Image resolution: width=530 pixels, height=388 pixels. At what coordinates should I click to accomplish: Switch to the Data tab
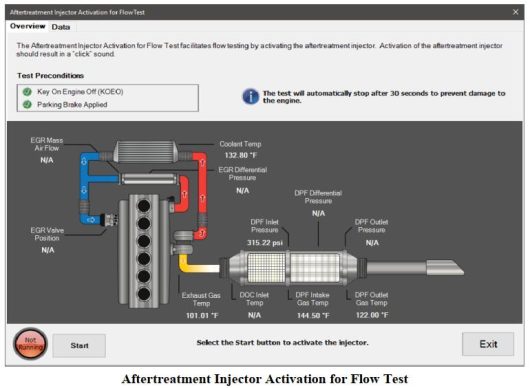[x=61, y=27]
